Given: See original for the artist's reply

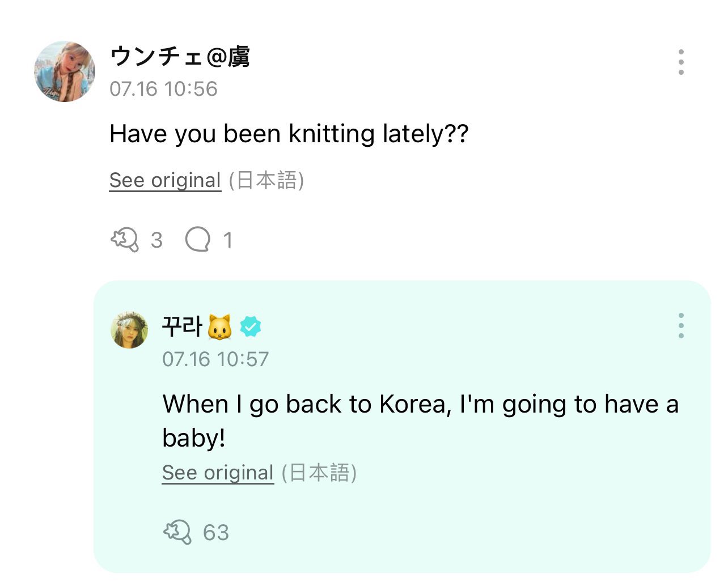Looking at the screenshot, I should (218, 473).
